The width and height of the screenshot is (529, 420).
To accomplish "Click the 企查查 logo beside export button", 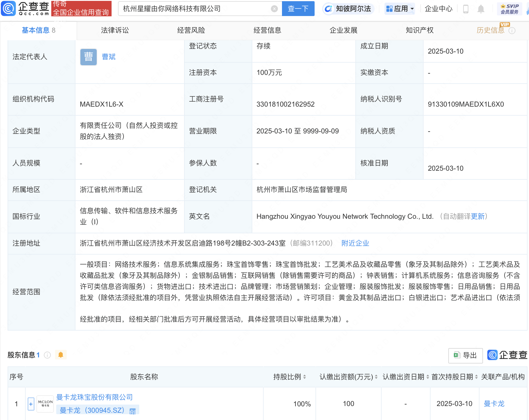I will tap(507, 355).
